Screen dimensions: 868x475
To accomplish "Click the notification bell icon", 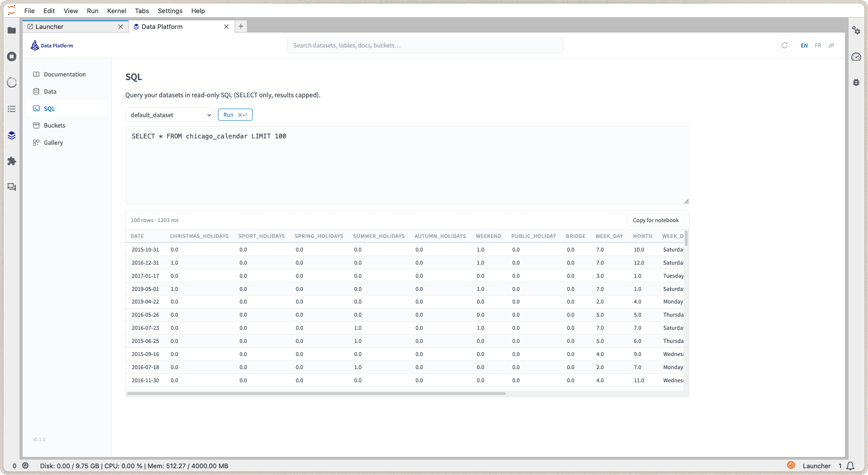I will click(x=850, y=466).
